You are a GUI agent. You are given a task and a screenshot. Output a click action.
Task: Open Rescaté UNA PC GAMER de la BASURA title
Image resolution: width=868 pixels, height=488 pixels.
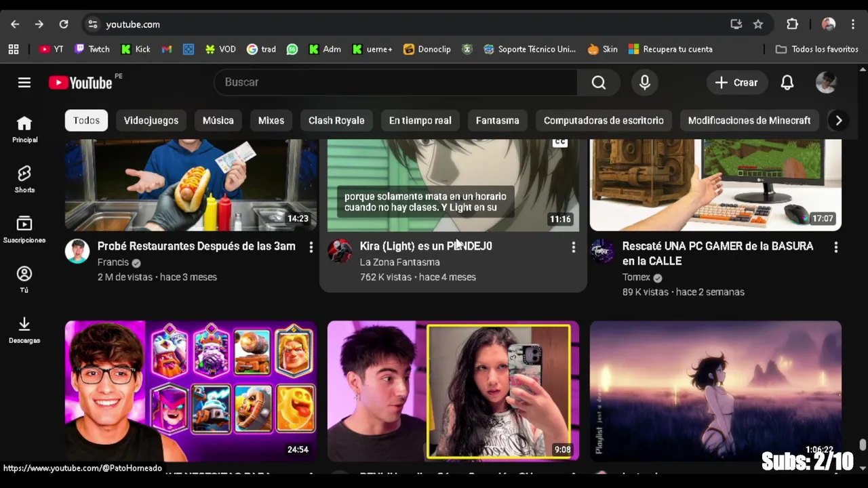[x=717, y=253]
